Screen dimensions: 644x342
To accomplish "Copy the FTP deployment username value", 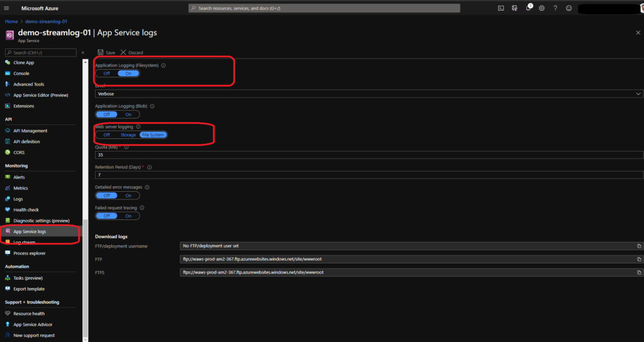I will pyautogui.click(x=639, y=246).
